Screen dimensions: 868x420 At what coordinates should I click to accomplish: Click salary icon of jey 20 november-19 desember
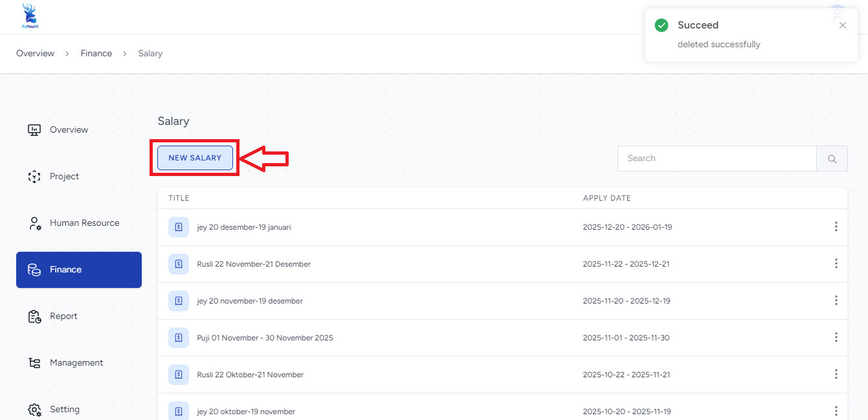tap(179, 301)
